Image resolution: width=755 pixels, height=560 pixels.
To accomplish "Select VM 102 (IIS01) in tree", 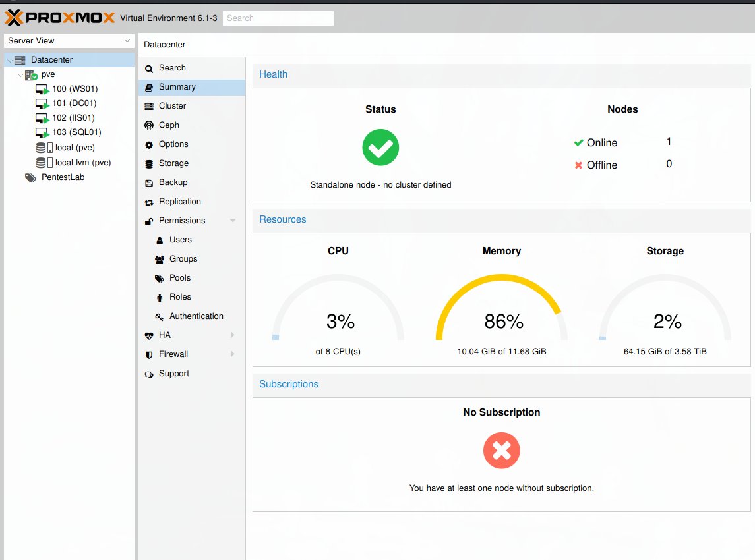I will coord(69,118).
